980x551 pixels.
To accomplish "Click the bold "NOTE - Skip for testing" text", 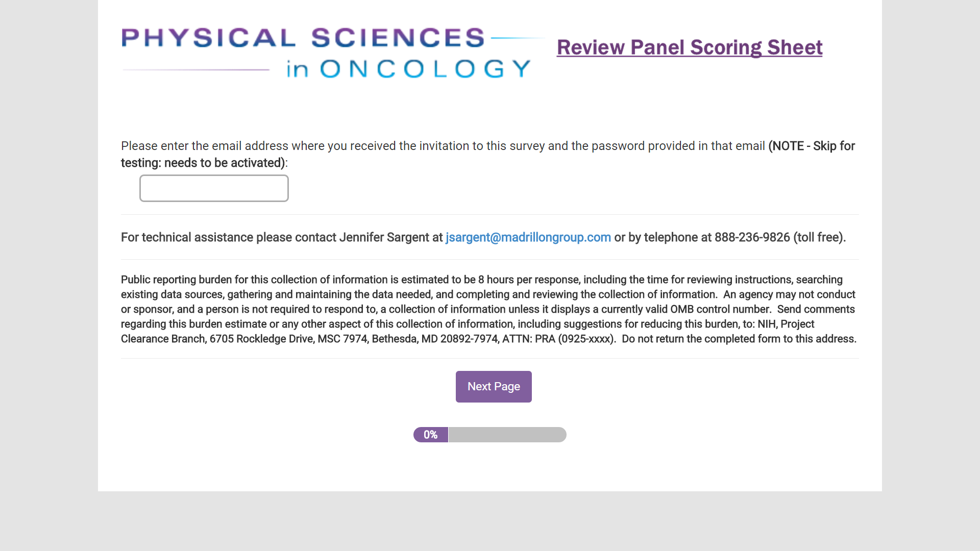I will coord(813,146).
